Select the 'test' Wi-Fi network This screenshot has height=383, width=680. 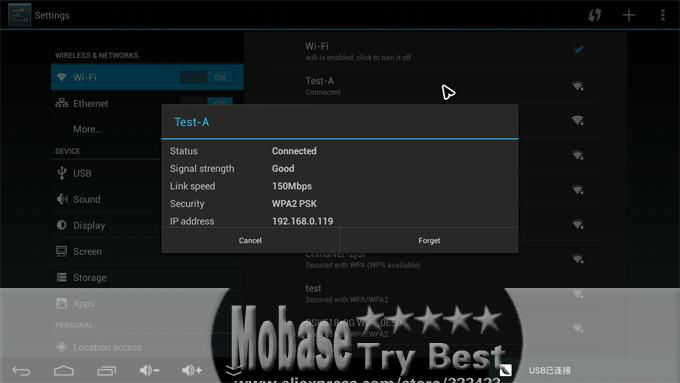436,294
